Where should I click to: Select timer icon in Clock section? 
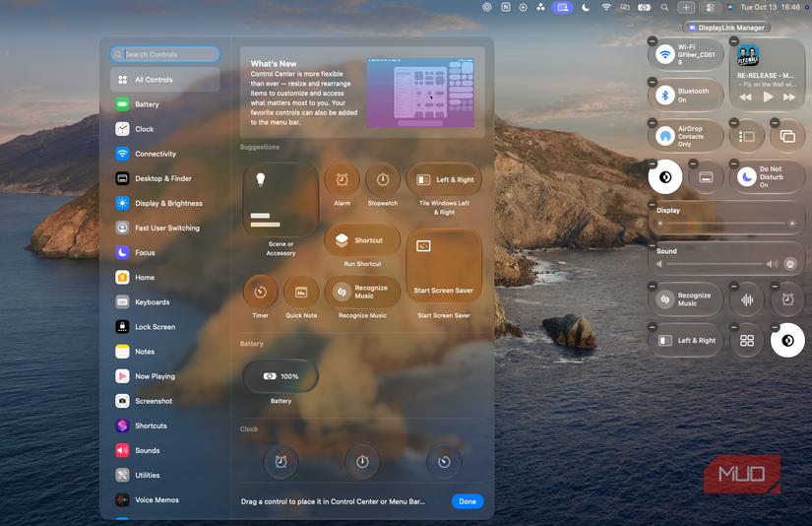click(444, 461)
